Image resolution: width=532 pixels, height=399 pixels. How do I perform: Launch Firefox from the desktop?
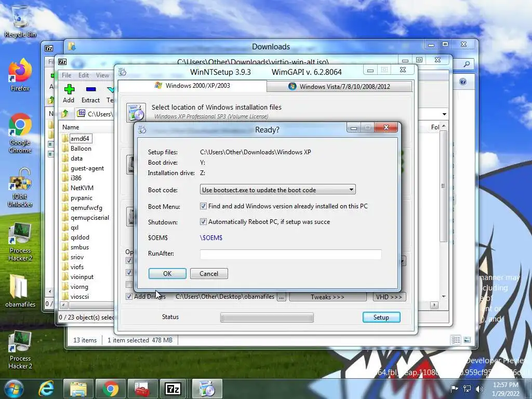(20, 75)
